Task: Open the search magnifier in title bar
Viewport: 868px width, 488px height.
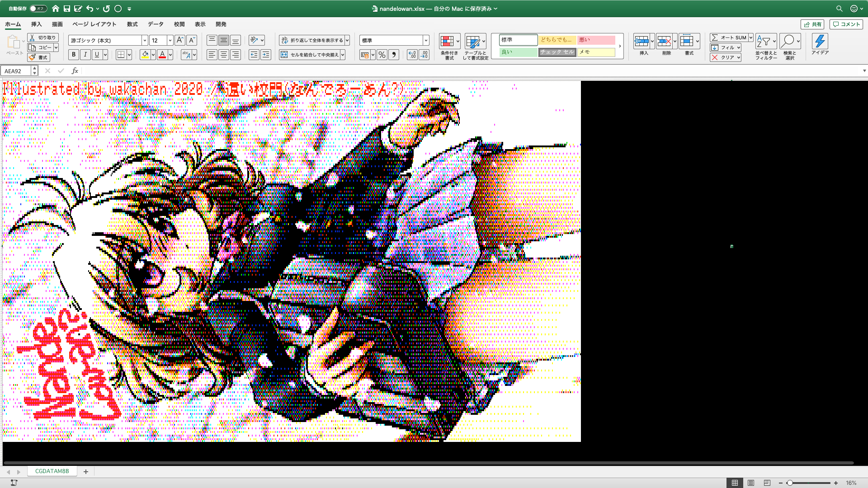Action: click(x=839, y=9)
